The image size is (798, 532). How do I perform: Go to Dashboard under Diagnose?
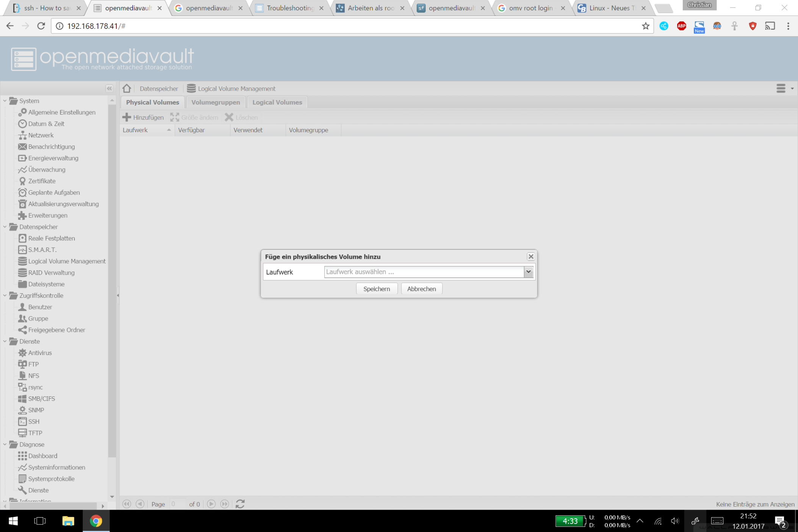(x=42, y=455)
